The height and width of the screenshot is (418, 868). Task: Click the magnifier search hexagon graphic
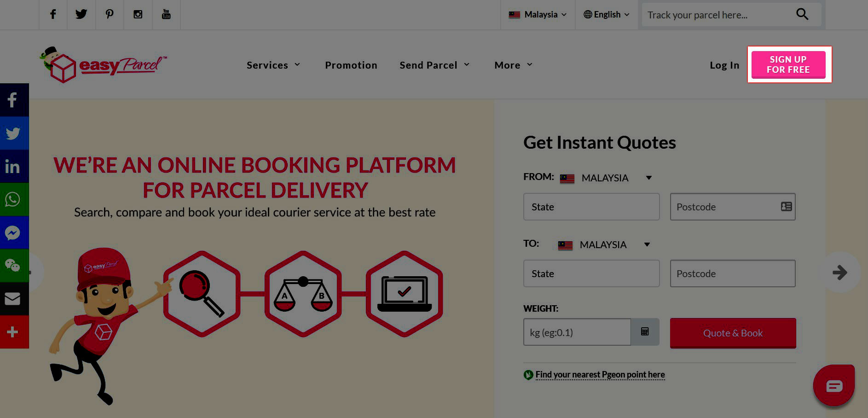202,294
